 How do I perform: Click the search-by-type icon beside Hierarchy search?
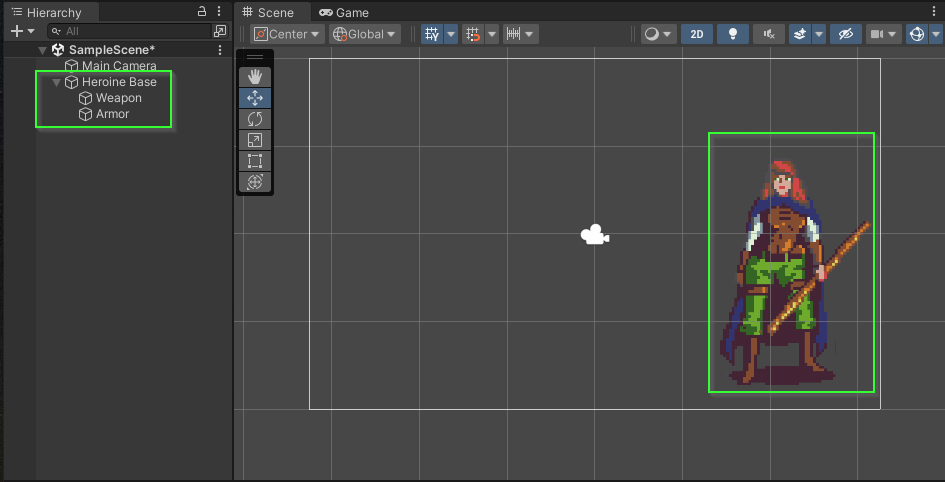(x=220, y=31)
